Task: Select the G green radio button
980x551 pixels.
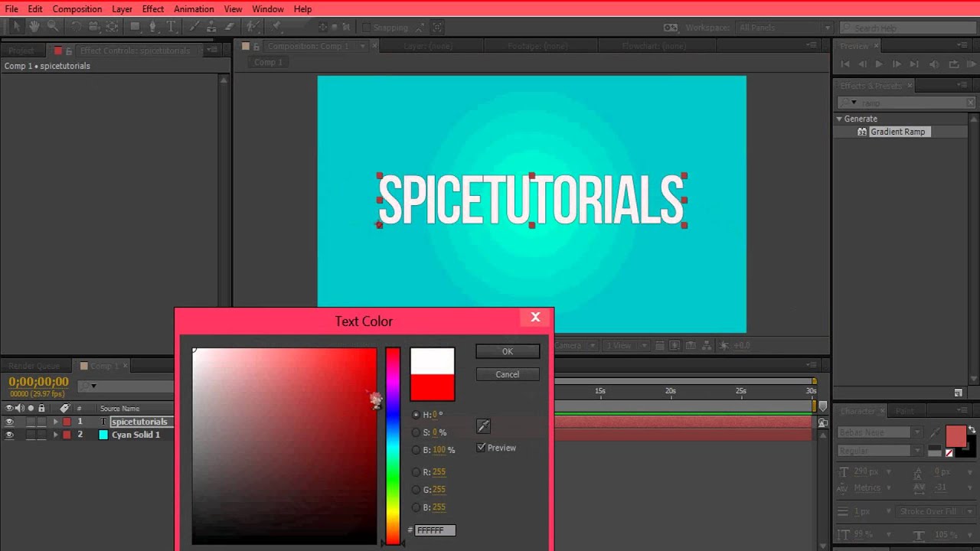Action: click(x=416, y=490)
